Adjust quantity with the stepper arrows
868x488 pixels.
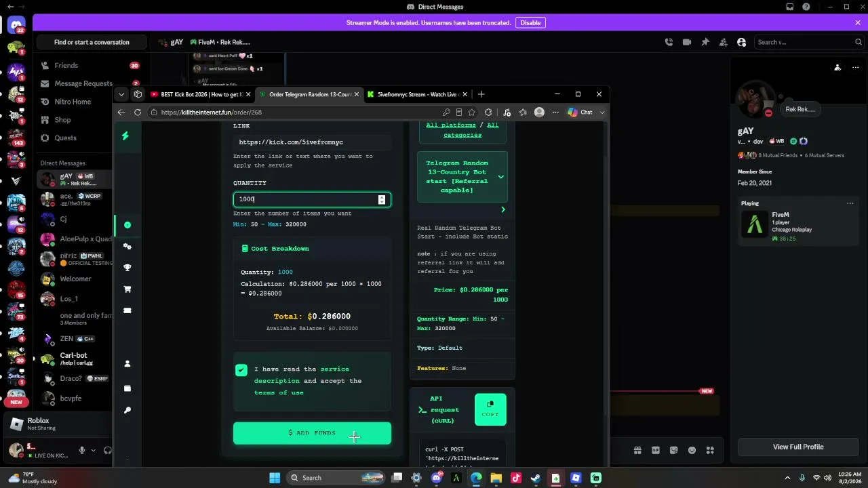coord(382,199)
